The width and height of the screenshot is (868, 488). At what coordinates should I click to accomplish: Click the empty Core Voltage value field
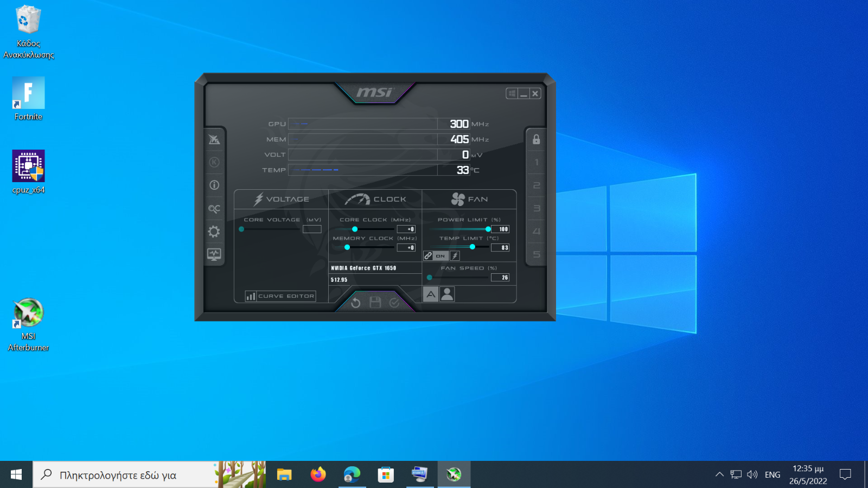312,229
